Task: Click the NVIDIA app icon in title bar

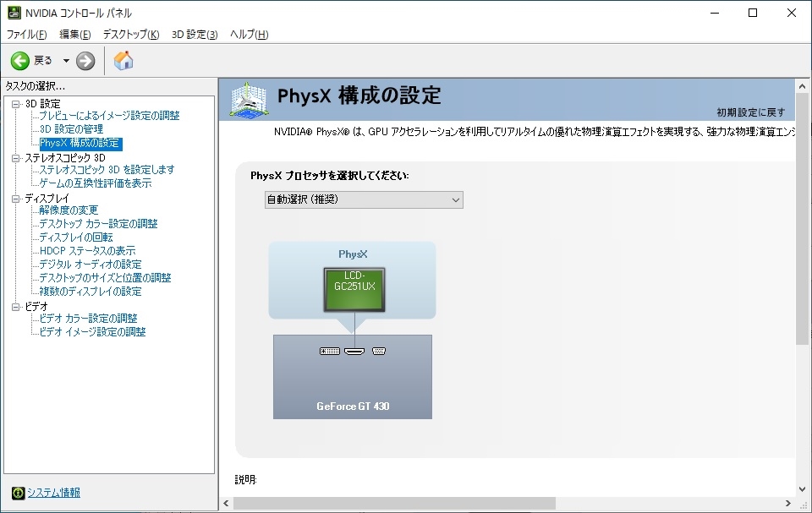Action: coord(14,13)
